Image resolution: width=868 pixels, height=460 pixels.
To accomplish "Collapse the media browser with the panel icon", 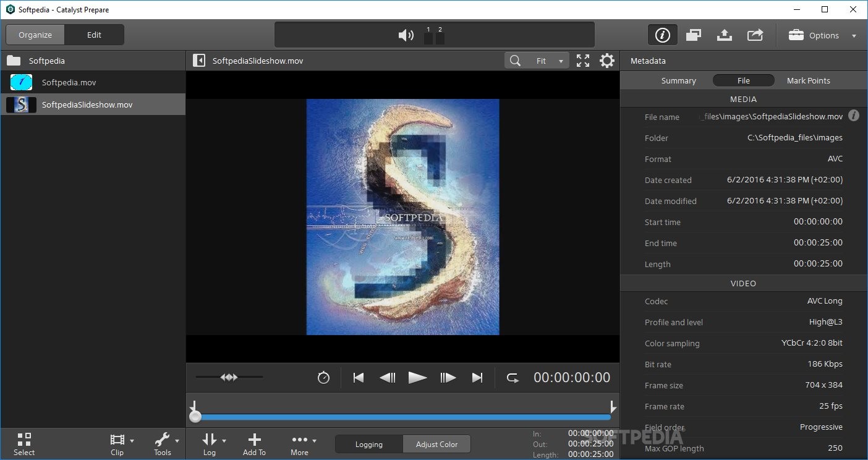I will click(x=199, y=61).
